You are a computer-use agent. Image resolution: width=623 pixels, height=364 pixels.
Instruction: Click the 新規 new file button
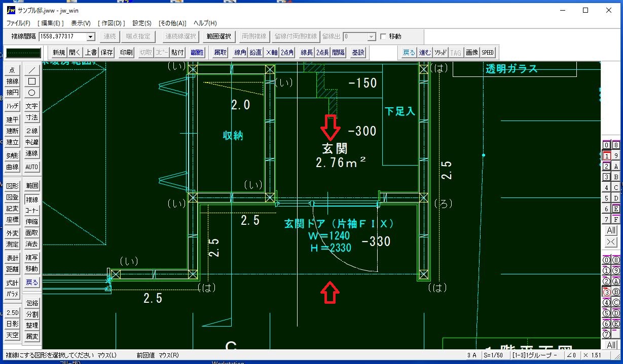(59, 52)
